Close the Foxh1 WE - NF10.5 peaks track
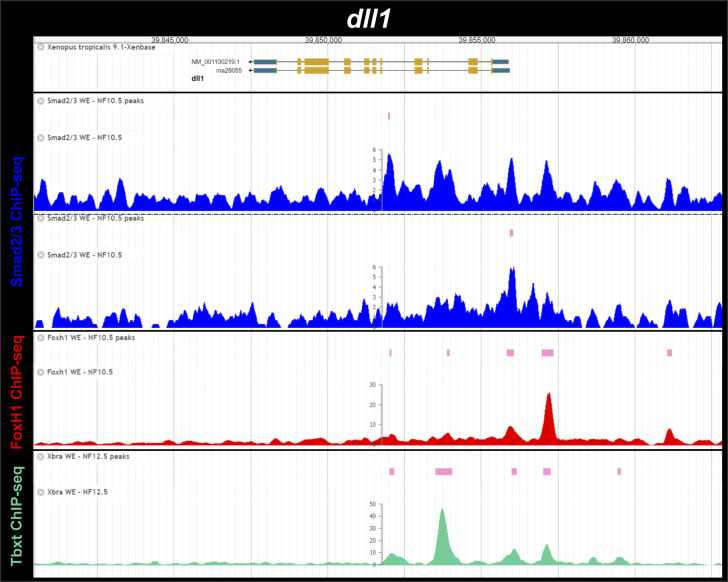Image resolution: width=728 pixels, height=582 pixels. pyautogui.click(x=41, y=338)
